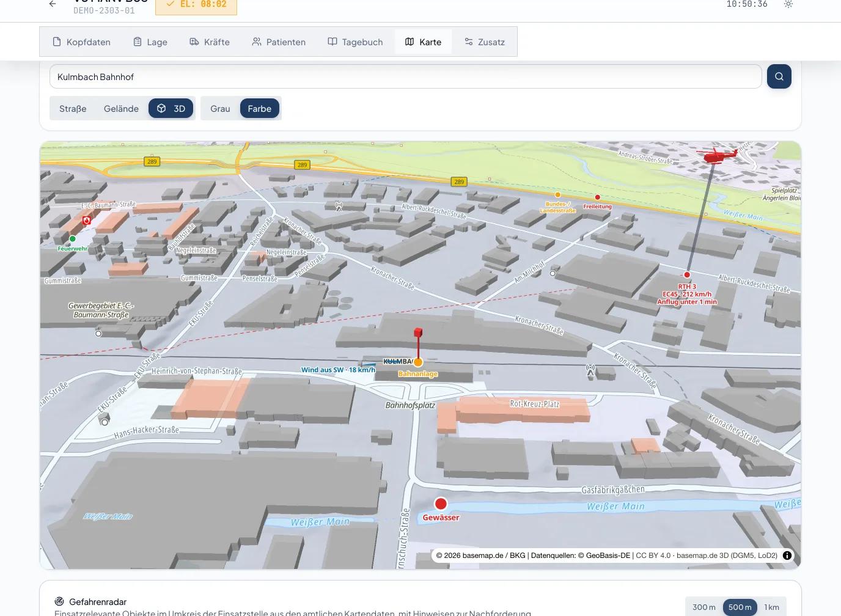Select the orange Bahnanlage marker

click(418, 362)
